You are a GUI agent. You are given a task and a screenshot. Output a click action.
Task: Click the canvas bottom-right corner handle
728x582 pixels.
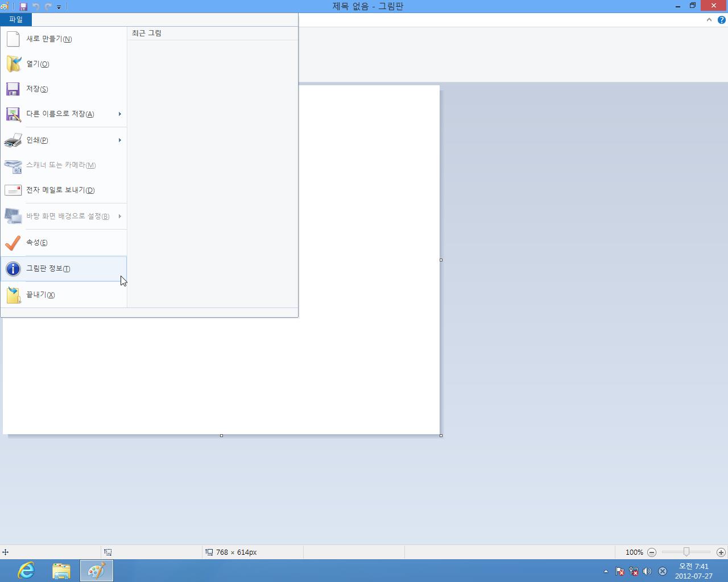click(441, 435)
